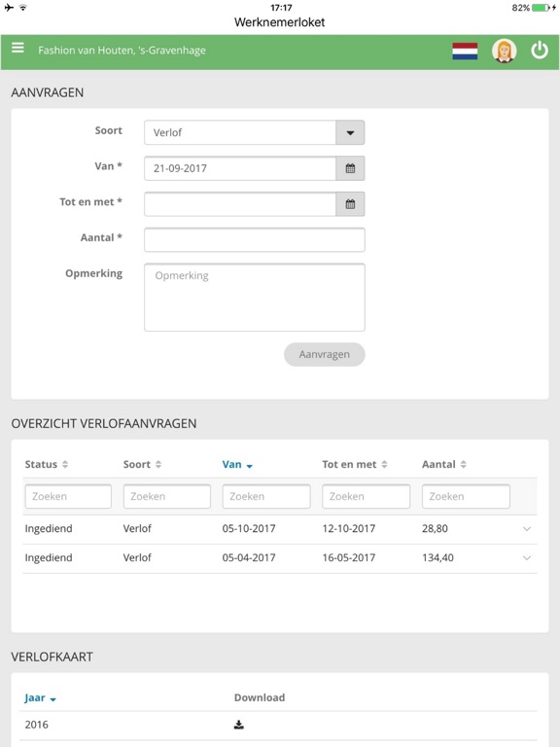Click the Aanvragen submit button
The width and height of the screenshot is (560, 747).
(x=325, y=354)
